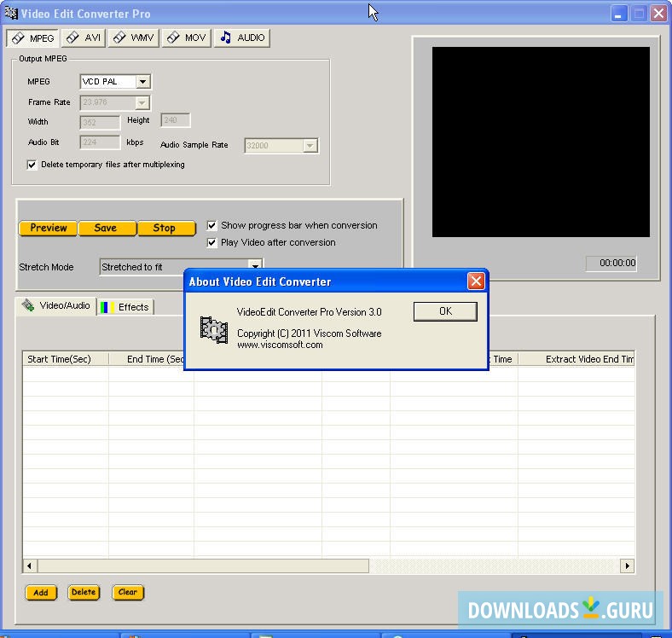Click the Clear button below the list
Viewport: 672px width, 638px height.
point(128,592)
